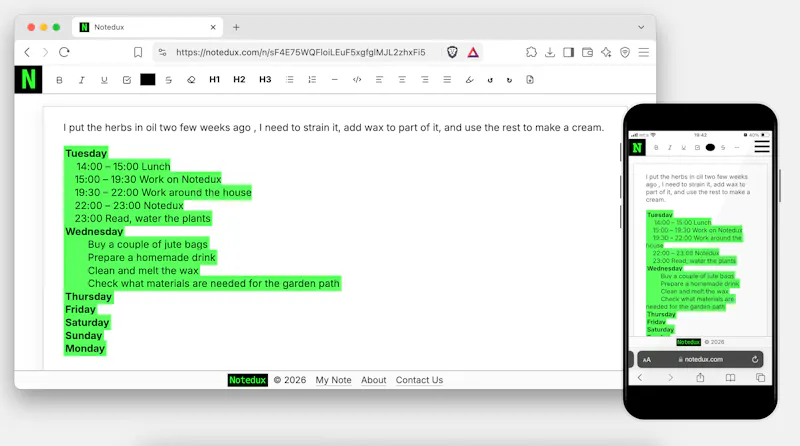Viewport: 800px width, 446px height.
Task: Toggle underline formatting in the desktop toolbar
Action: (x=104, y=80)
